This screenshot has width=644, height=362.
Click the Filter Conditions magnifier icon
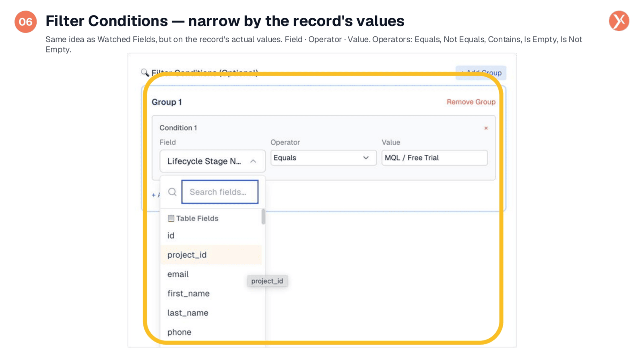(x=144, y=72)
